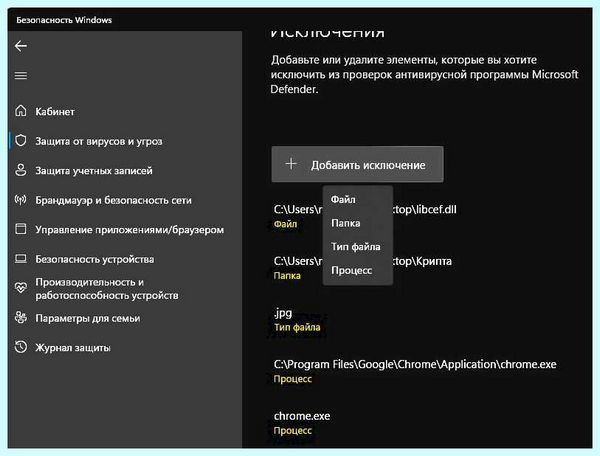Select the bottom chrome.exe process exclusion
This screenshot has width=600, height=456.
[302, 422]
